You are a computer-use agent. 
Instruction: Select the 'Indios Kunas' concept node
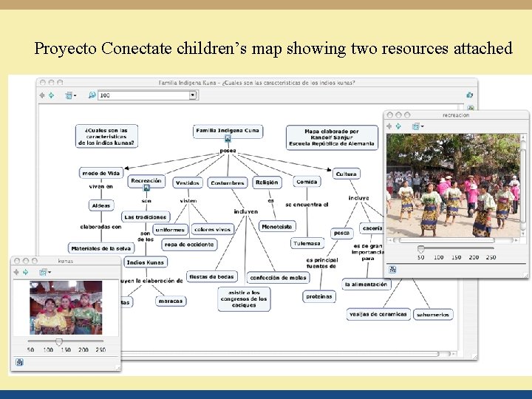(146, 262)
